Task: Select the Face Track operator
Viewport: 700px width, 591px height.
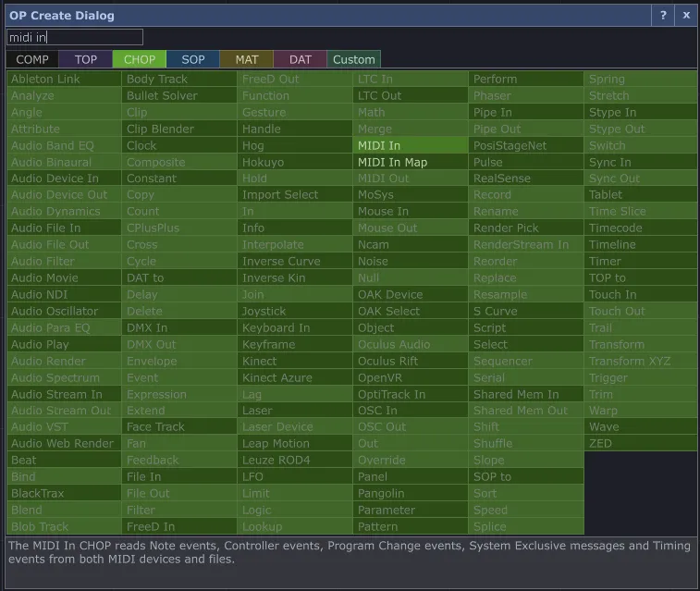Action: pos(179,427)
